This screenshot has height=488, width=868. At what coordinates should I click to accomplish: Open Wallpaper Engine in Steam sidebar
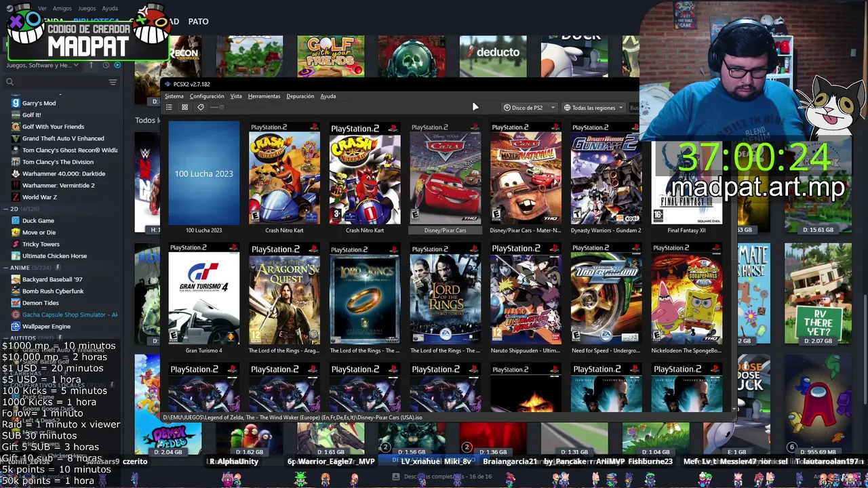(x=41, y=326)
